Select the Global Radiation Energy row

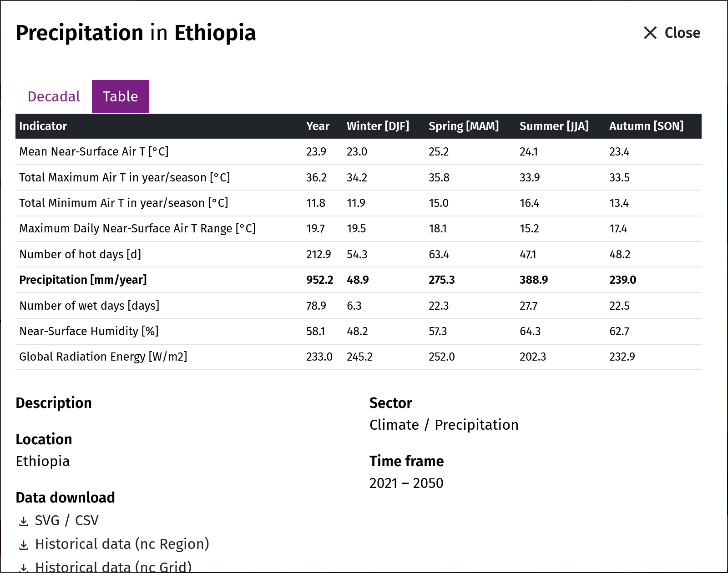[x=359, y=357]
